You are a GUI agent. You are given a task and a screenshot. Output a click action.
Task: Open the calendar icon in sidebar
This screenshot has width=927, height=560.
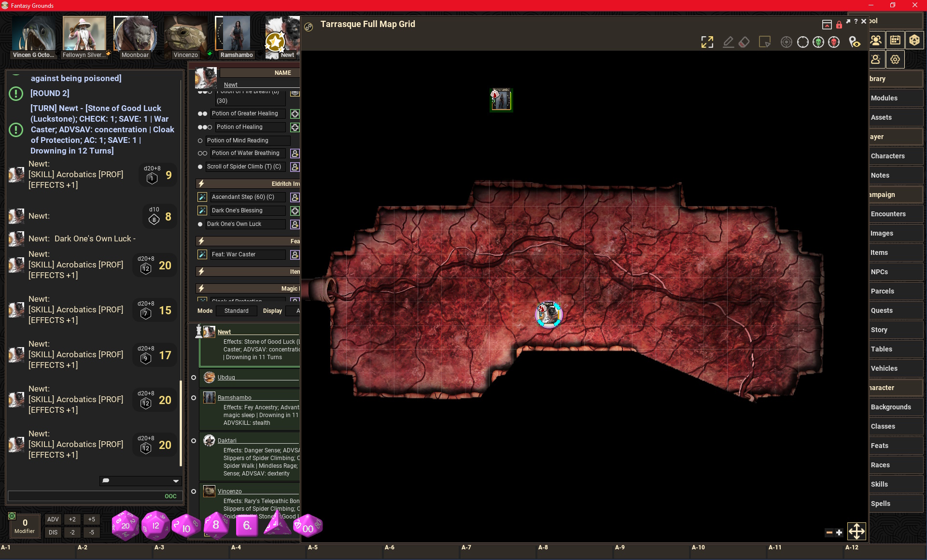pyautogui.click(x=895, y=40)
